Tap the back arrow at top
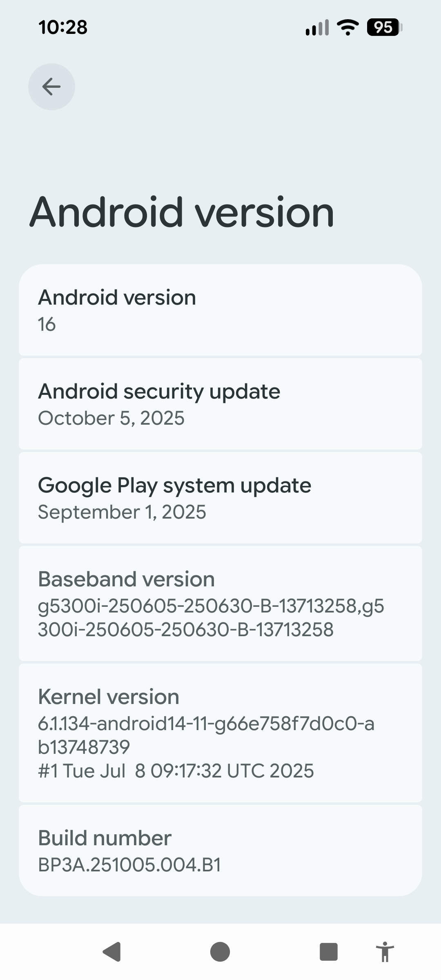The image size is (441, 980). pos(51,87)
